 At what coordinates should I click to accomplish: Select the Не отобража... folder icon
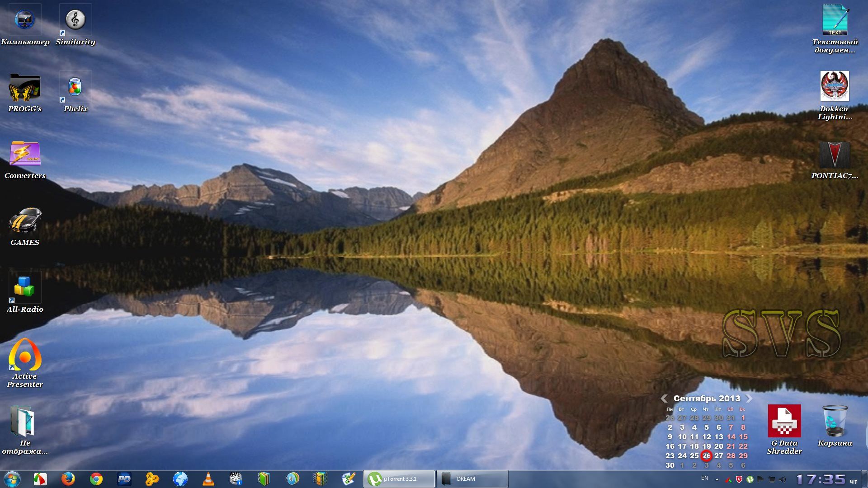click(x=25, y=430)
